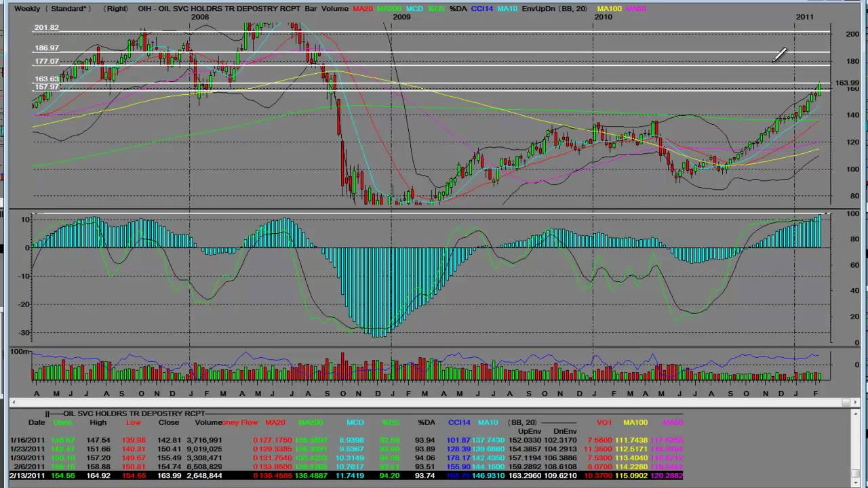Click the 2010 year marker on the chart
The width and height of the screenshot is (868, 488).
coord(603,17)
